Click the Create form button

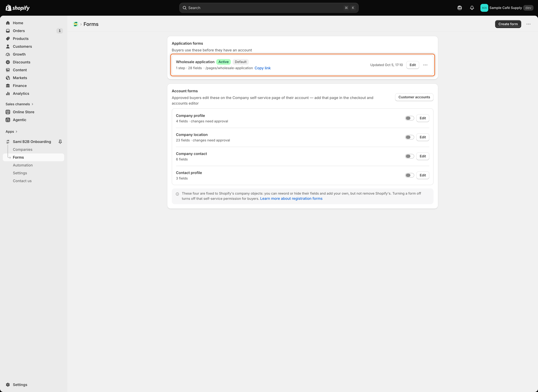508,24
